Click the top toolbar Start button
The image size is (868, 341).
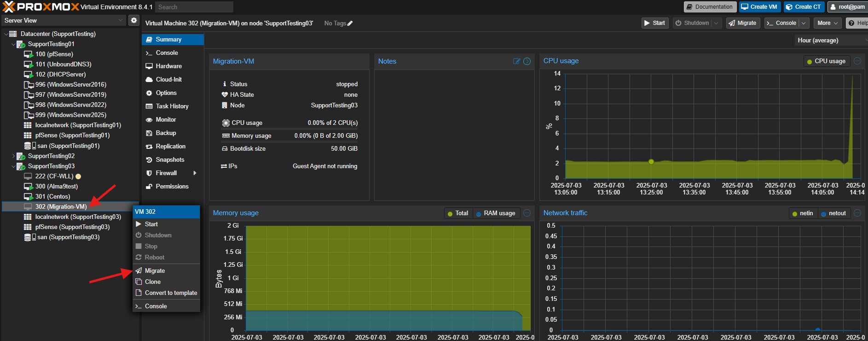coord(655,23)
